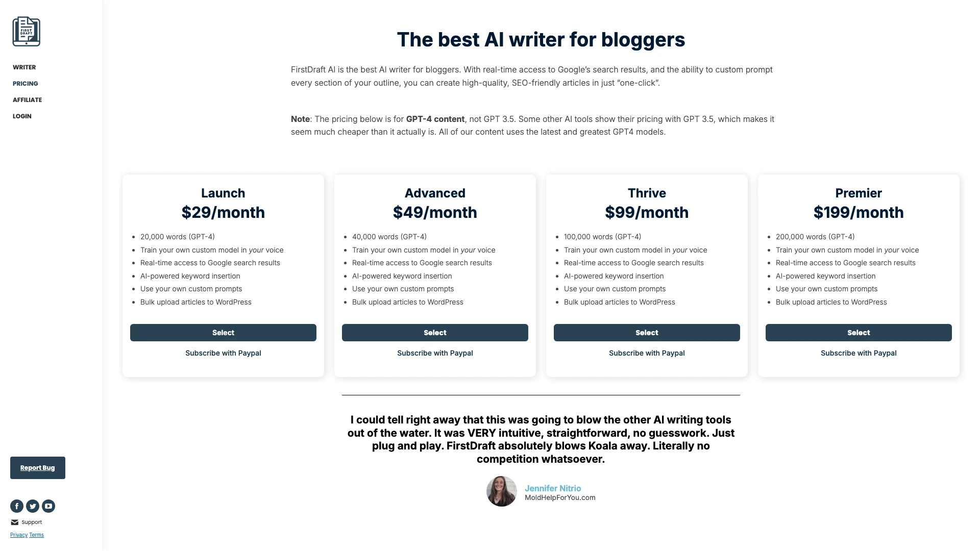Click Subscribe with Paypal for Premier

click(x=858, y=353)
